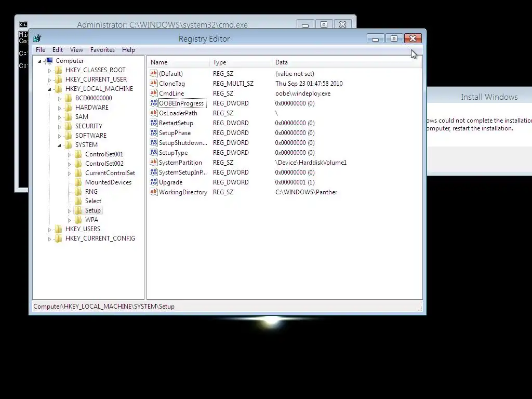
Task: Collapse the Computer root node
Action: [x=39, y=61]
